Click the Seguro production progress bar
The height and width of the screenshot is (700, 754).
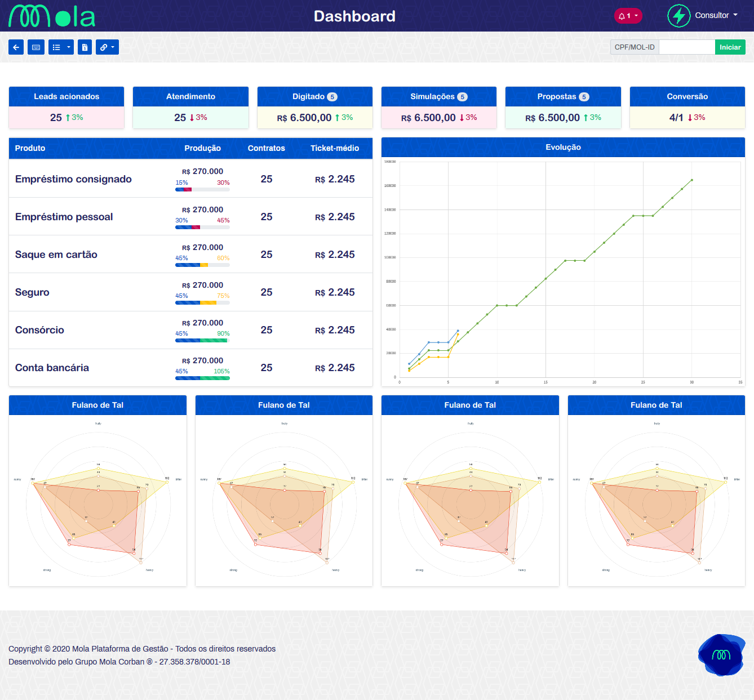pyautogui.click(x=202, y=303)
